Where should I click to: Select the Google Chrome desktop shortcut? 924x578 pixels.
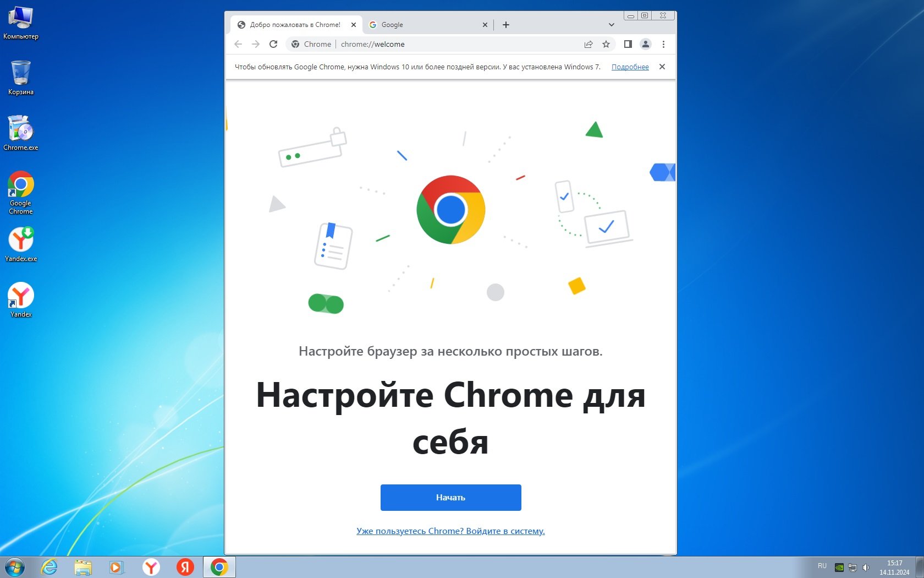(x=21, y=193)
